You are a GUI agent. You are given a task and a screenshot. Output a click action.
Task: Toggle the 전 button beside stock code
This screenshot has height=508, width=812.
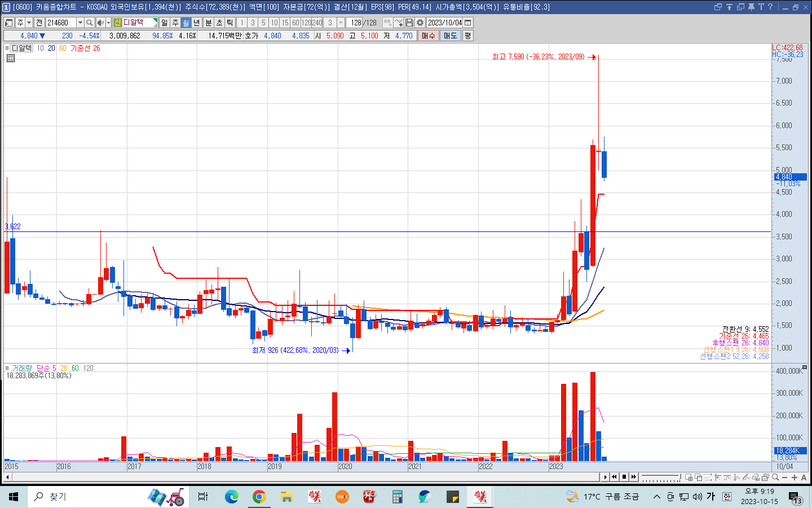39,23
